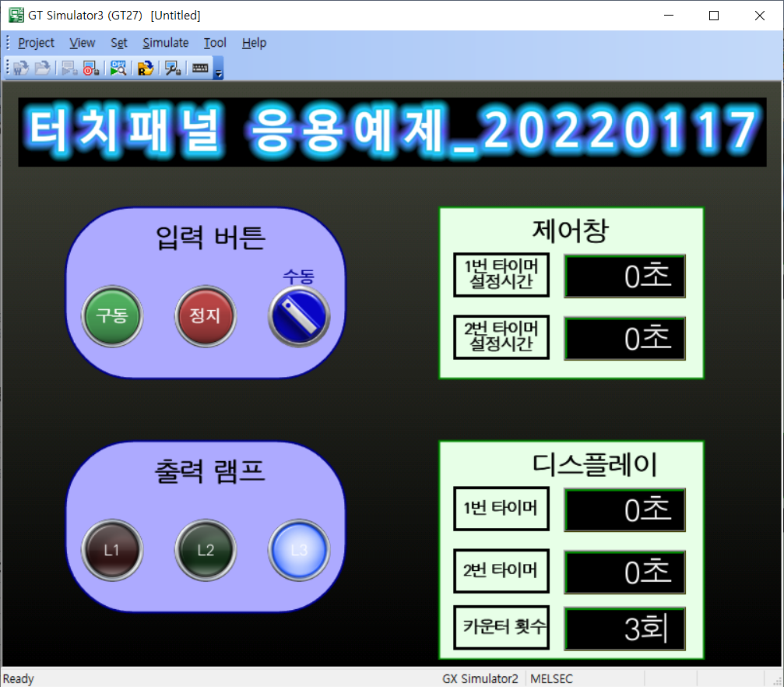Open the Set menu
784x687 pixels.
pos(119,43)
